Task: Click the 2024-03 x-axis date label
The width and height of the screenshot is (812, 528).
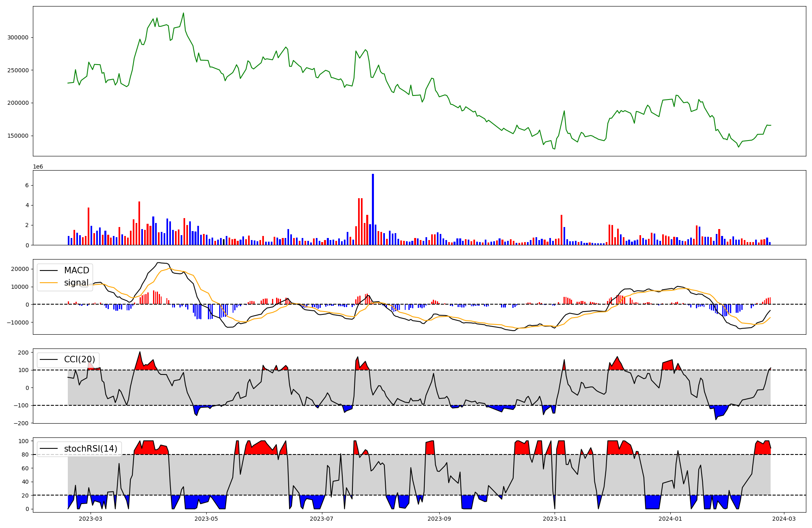Action: click(784, 519)
